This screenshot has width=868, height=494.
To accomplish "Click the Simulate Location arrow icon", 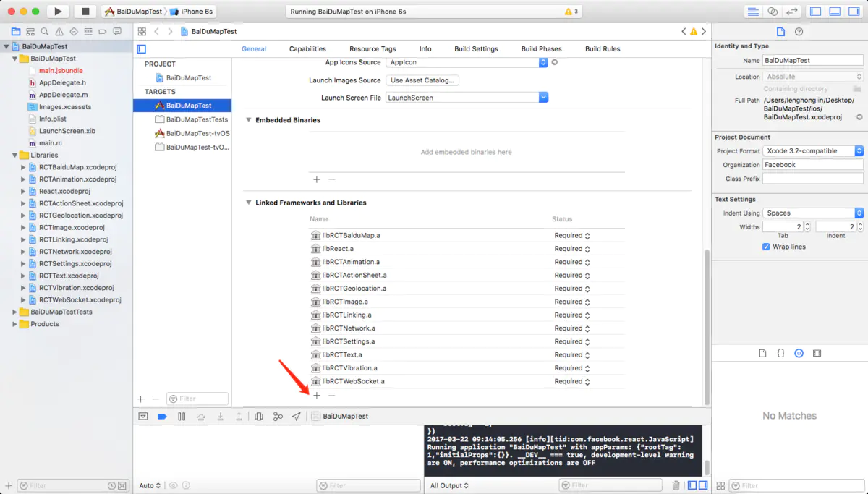I will pyautogui.click(x=297, y=417).
